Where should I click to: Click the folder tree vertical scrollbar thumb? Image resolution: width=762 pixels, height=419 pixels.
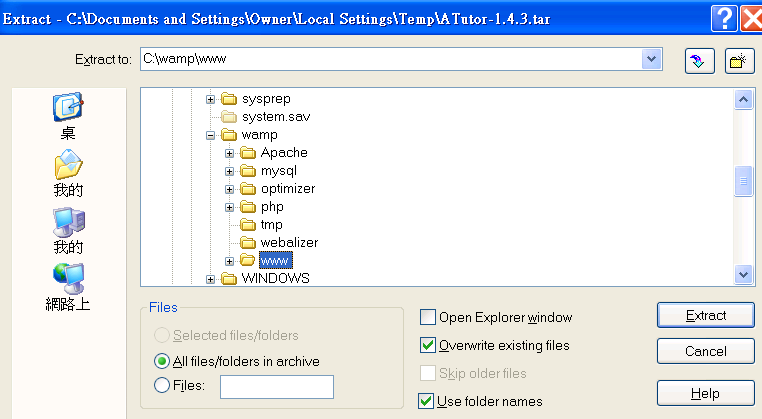743,181
